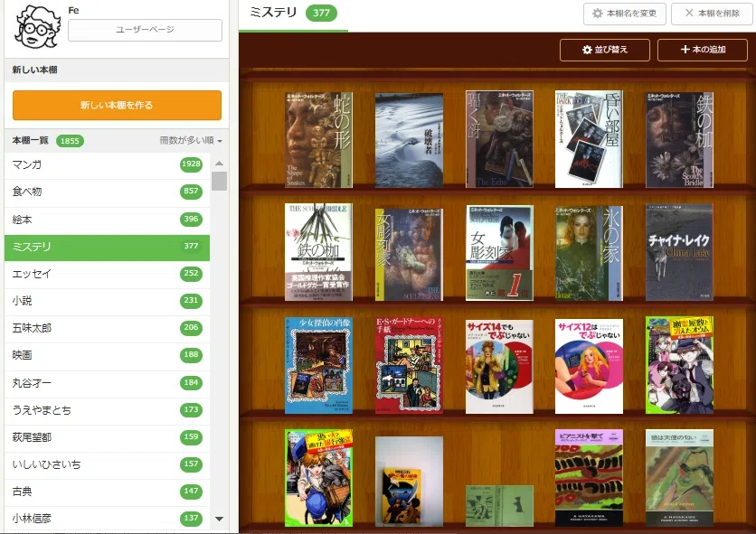Open the 破壊者 book cover
The image size is (756, 534).
pyautogui.click(x=409, y=140)
